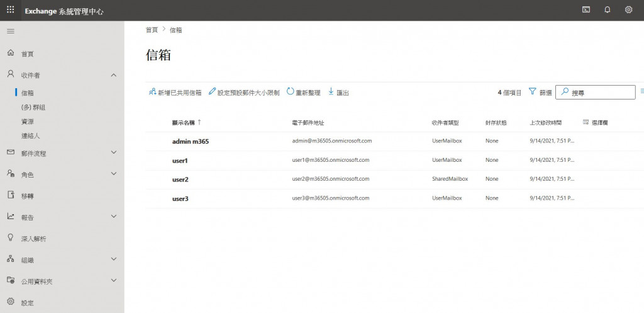Click 選擇欄 choose columns label
This screenshot has height=313, width=644.
(599, 123)
